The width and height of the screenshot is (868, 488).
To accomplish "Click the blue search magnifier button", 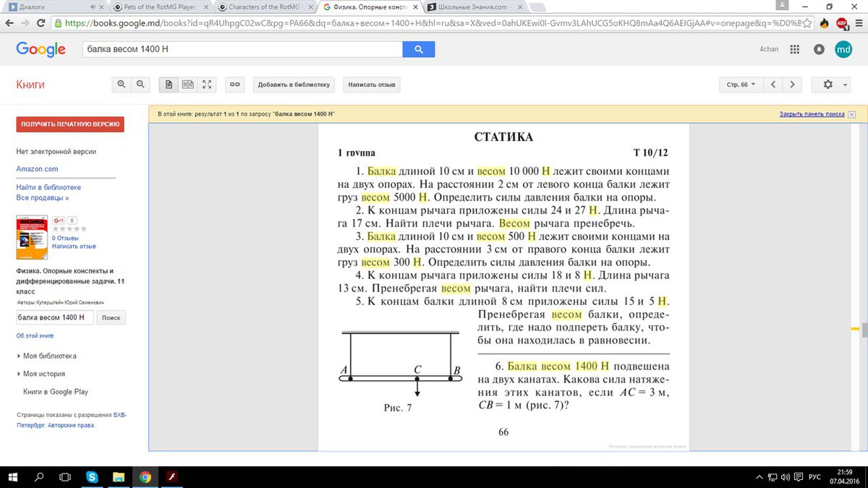I will 418,49.
